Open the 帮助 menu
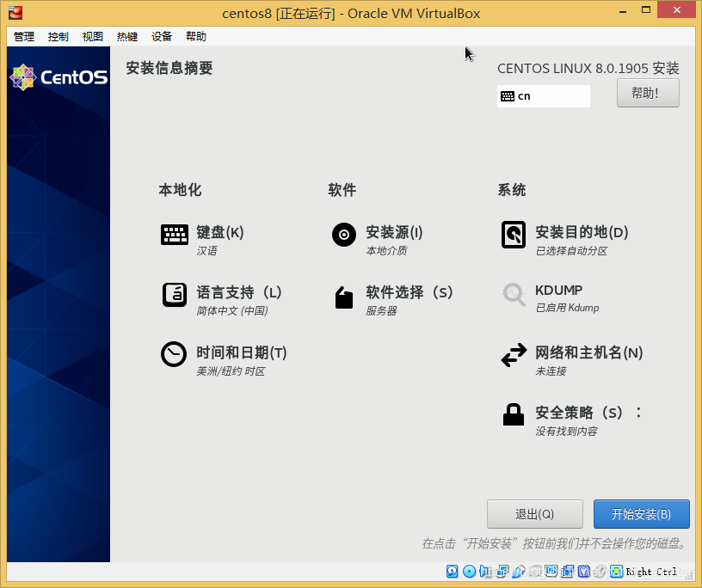Image resolution: width=702 pixels, height=588 pixels. click(x=196, y=37)
